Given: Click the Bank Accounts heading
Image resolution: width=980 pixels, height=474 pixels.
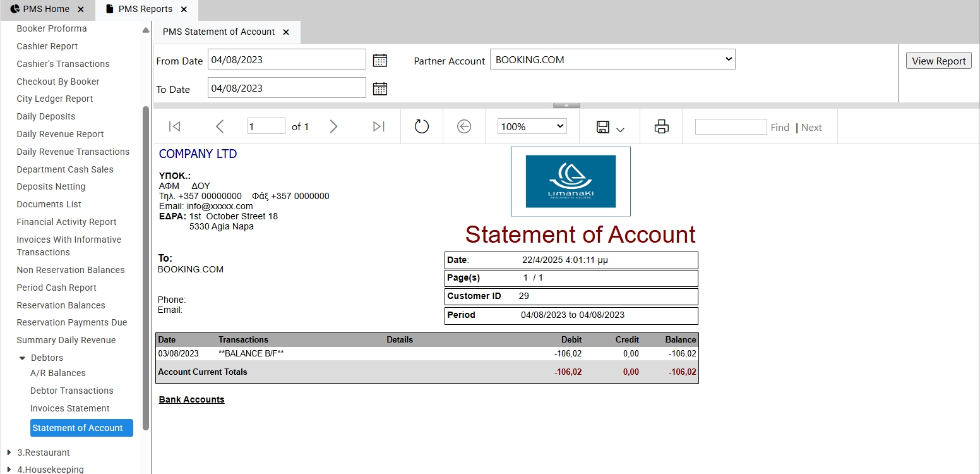Looking at the screenshot, I should coord(192,399).
